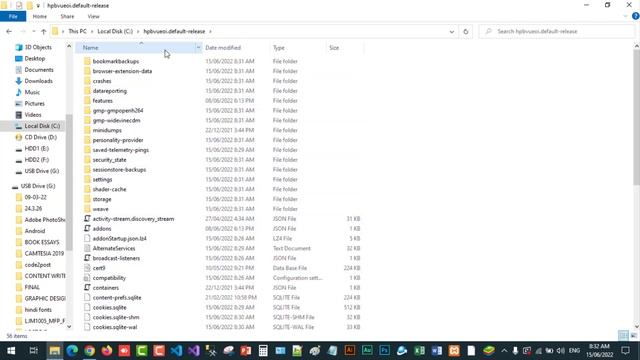The image size is (640, 360).
Task: Select Downloads in navigation pane
Action: coord(38,81)
